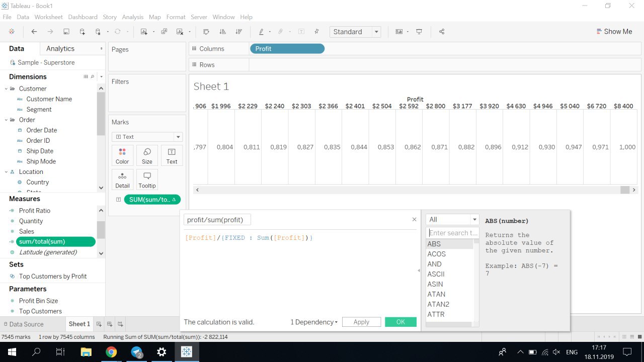Click the Profit pill on Columns
Viewport: 644px width, 362px height.
287,49
